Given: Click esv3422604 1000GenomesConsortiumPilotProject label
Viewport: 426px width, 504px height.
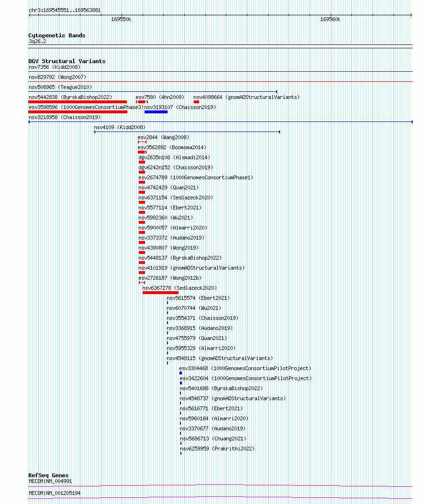Looking at the screenshot, I should pos(246,378).
